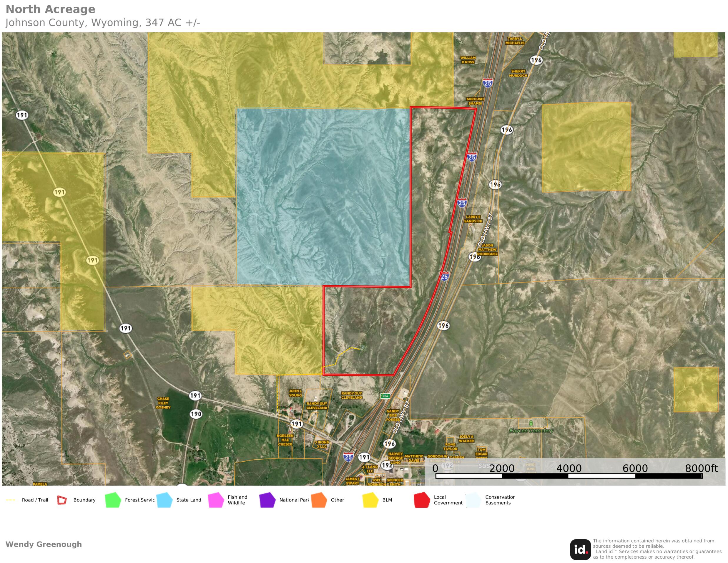
Task: Click the green Forest Service legend pentagon
Action: pyautogui.click(x=113, y=500)
